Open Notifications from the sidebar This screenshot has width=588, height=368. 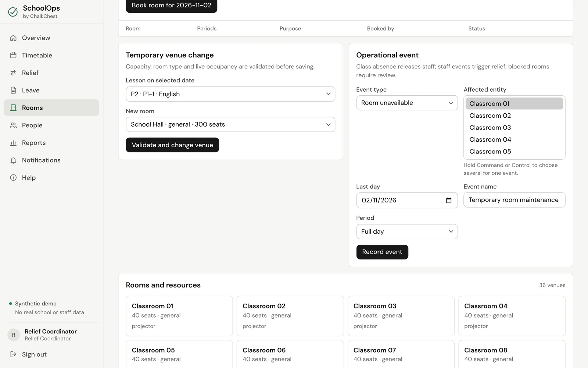51,160
